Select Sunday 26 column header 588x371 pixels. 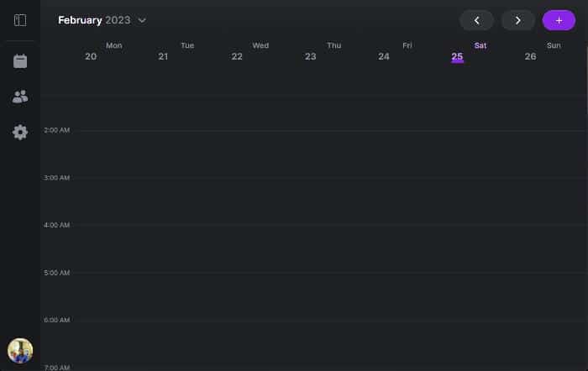542,51
